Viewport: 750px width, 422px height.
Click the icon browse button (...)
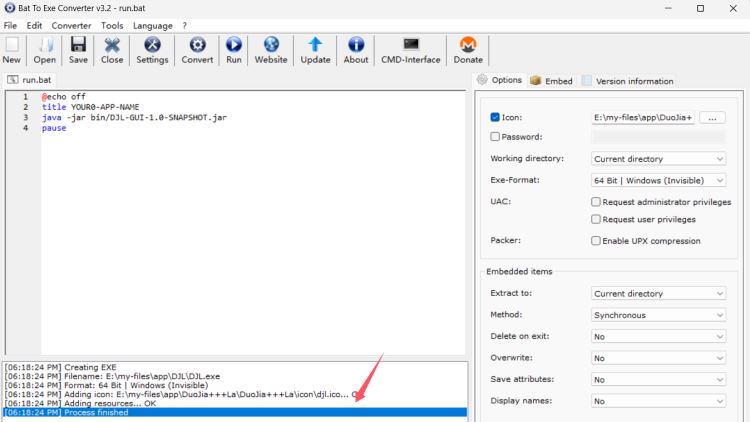pyautogui.click(x=712, y=118)
